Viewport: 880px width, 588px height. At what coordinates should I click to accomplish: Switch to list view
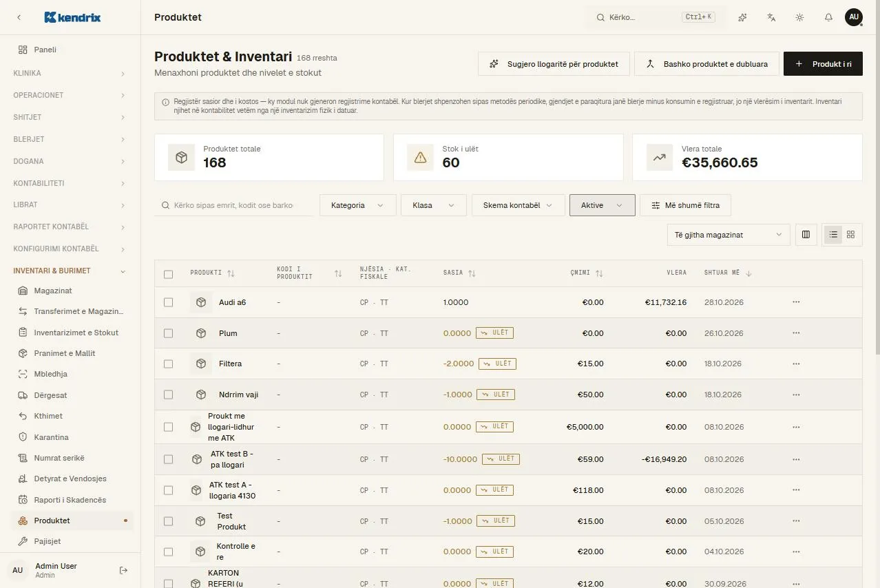[833, 235]
